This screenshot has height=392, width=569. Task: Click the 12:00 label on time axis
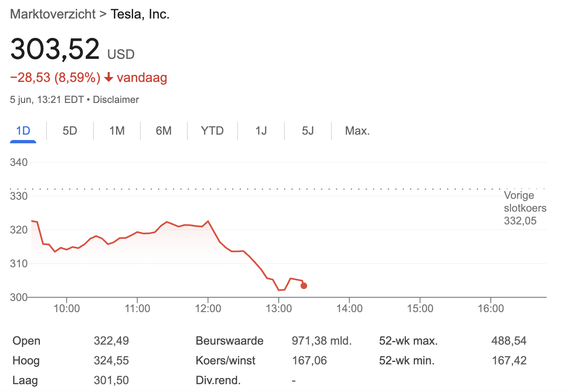208,308
